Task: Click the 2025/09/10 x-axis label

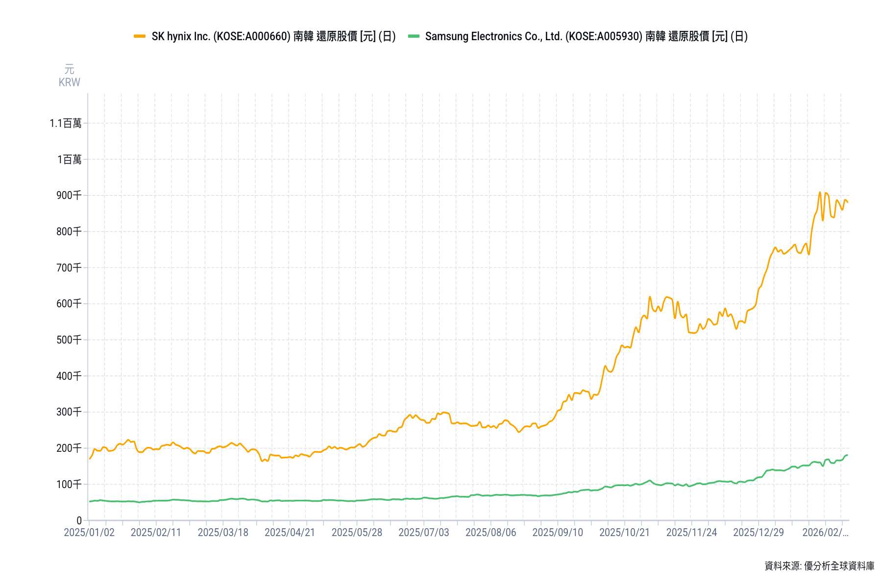Action: point(558,533)
